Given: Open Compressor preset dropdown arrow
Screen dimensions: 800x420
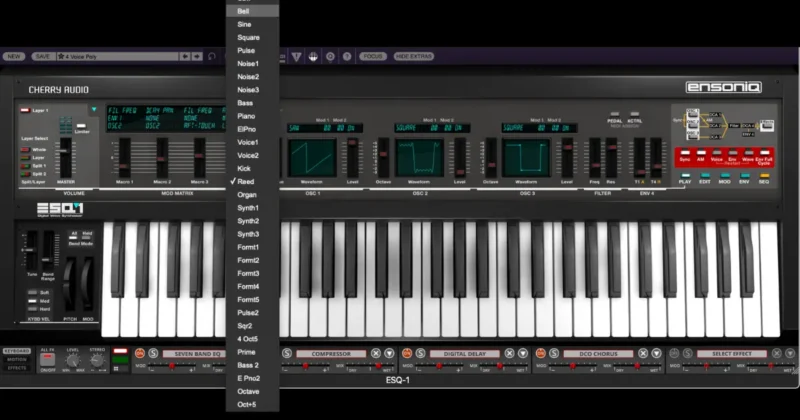Looking at the screenshot, I should tap(389, 353).
